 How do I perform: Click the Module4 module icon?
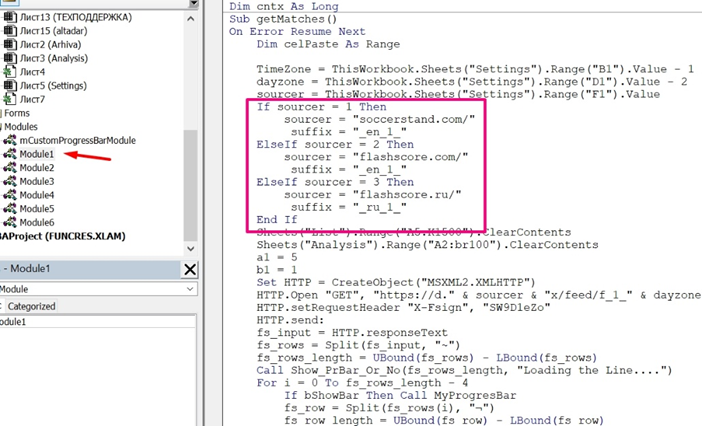(10, 195)
